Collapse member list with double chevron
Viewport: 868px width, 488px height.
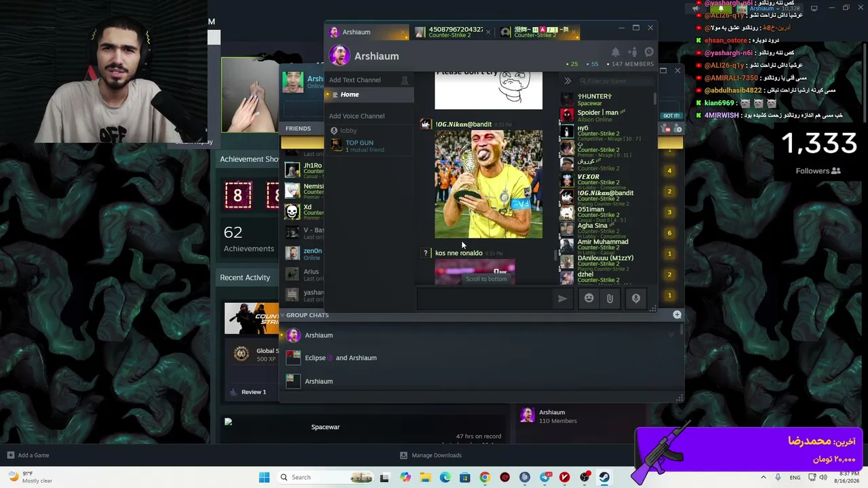pyautogui.click(x=568, y=81)
